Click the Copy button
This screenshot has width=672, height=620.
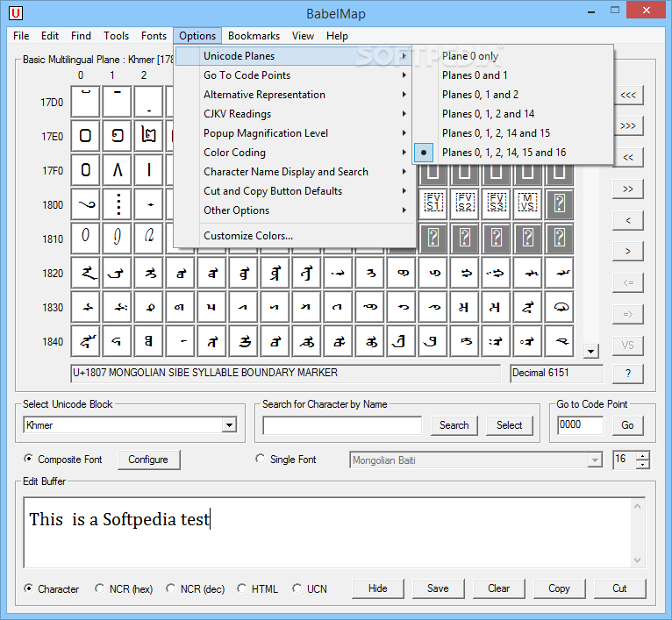[x=560, y=588]
